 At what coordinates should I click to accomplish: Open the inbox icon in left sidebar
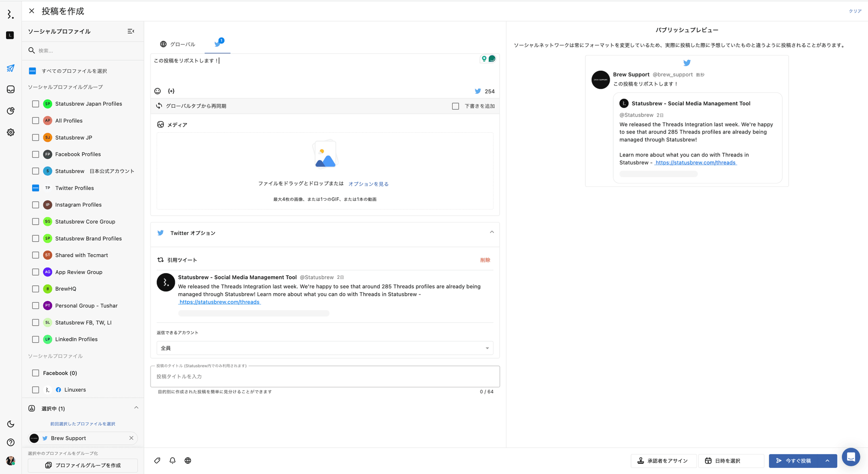coord(10,89)
